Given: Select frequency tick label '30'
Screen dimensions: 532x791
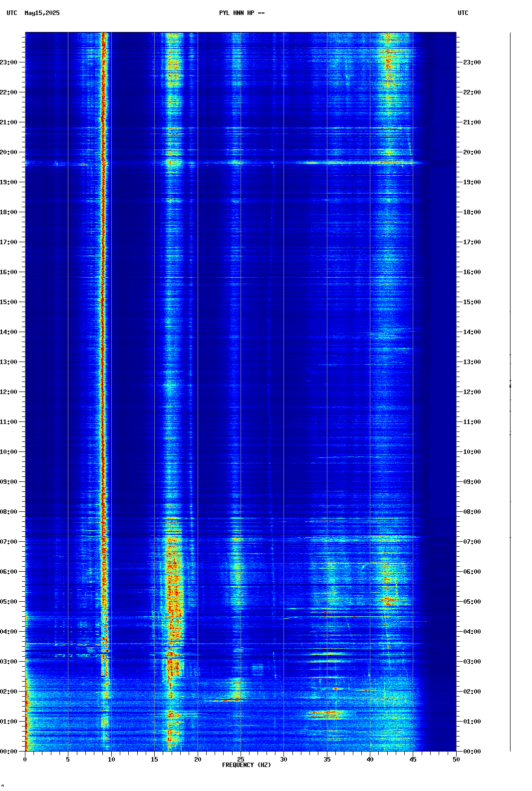Looking at the screenshot, I should (x=283, y=760).
